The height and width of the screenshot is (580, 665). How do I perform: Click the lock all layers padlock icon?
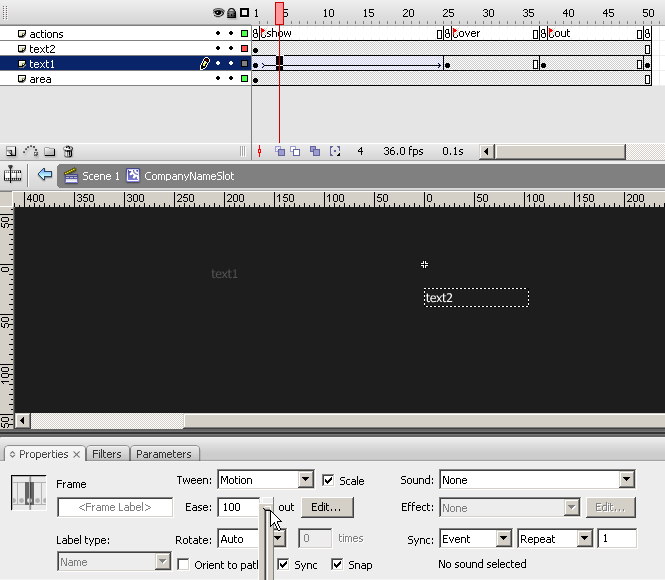coord(231,13)
